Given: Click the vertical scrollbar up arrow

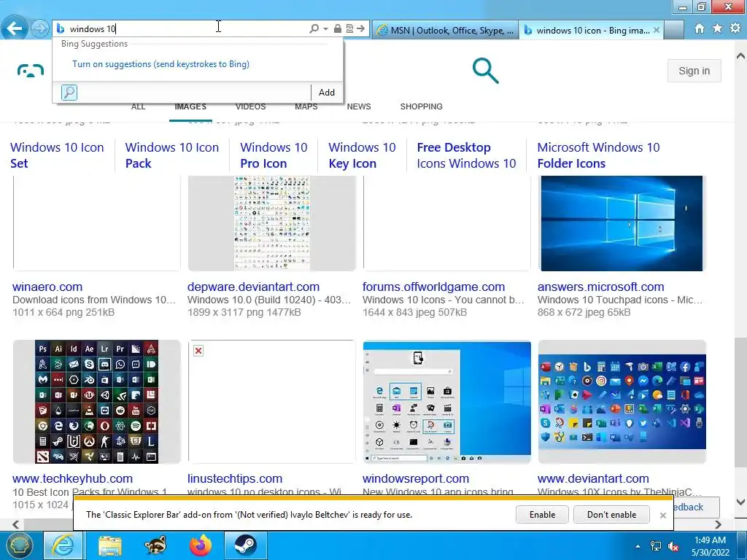Looking at the screenshot, I should 741,55.
